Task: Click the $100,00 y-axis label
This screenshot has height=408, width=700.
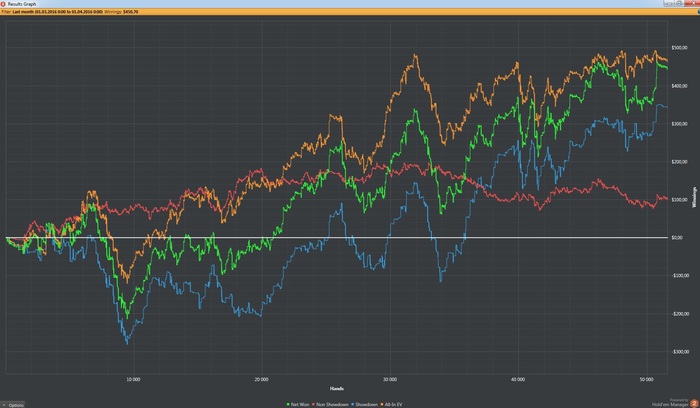Action: 679,200
